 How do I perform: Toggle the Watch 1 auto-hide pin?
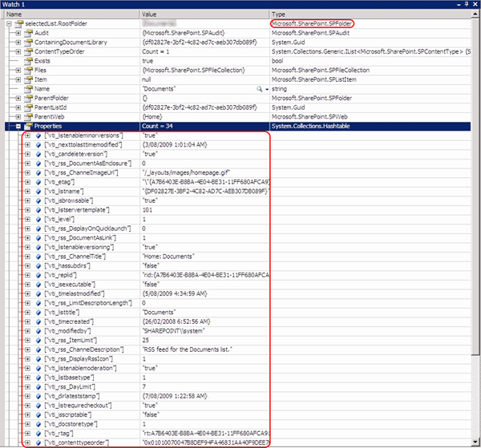point(467,4)
